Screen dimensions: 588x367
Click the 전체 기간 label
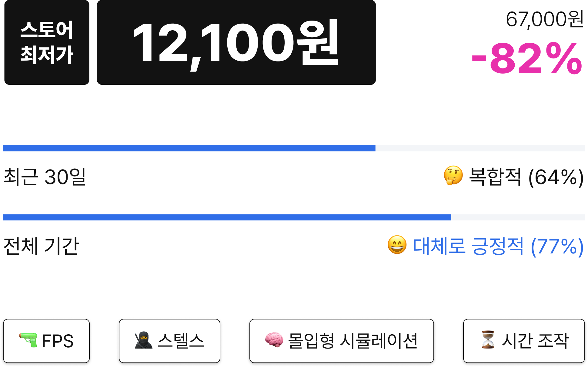pos(41,246)
